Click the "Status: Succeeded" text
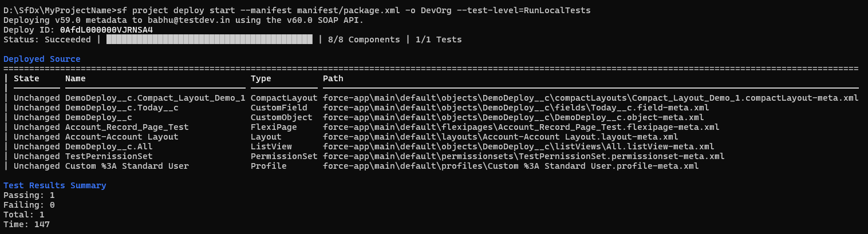This screenshot has width=868, height=234. point(47,39)
